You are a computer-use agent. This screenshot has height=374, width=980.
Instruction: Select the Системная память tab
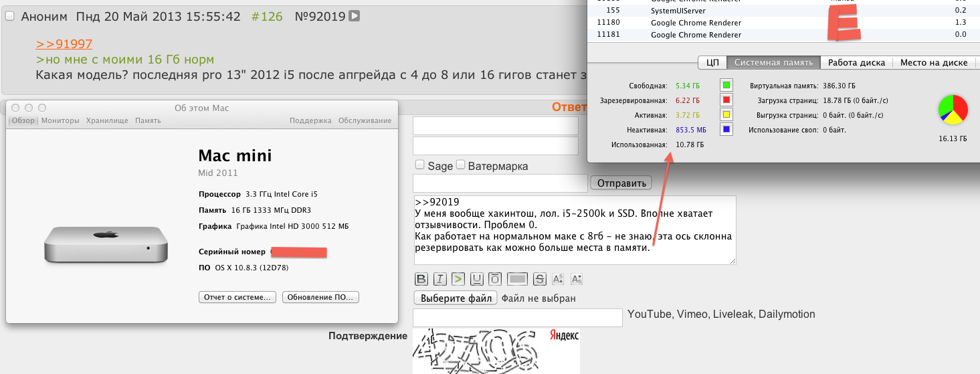click(774, 62)
